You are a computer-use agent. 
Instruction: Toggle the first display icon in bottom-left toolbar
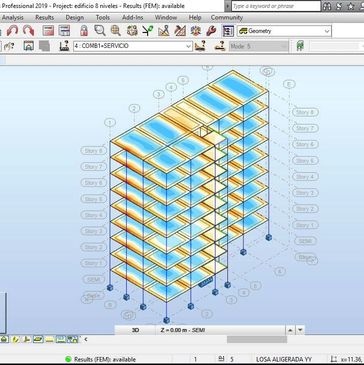pyautogui.click(x=4, y=339)
